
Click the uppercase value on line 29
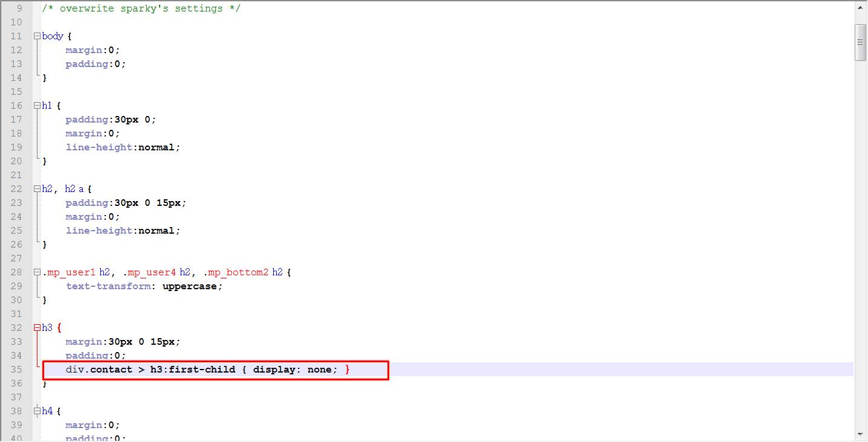(x=189, y=286)
